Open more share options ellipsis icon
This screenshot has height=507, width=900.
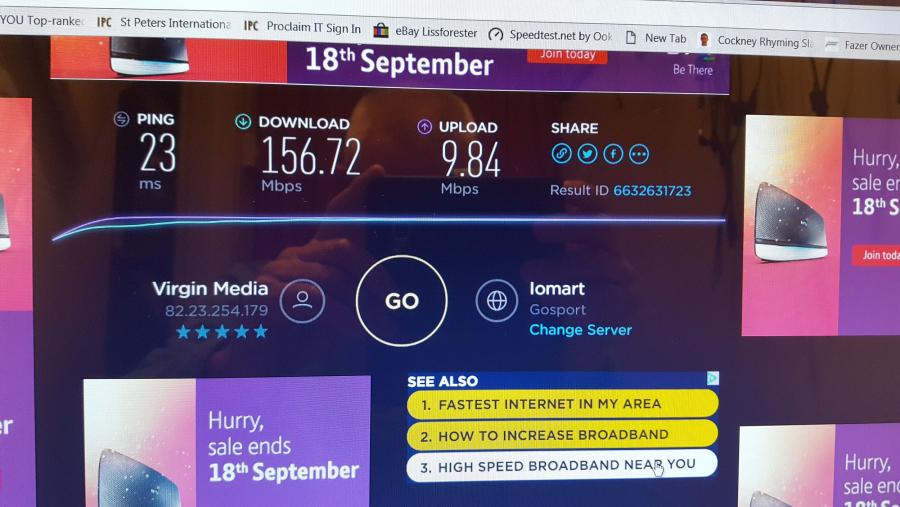point(639,154)
